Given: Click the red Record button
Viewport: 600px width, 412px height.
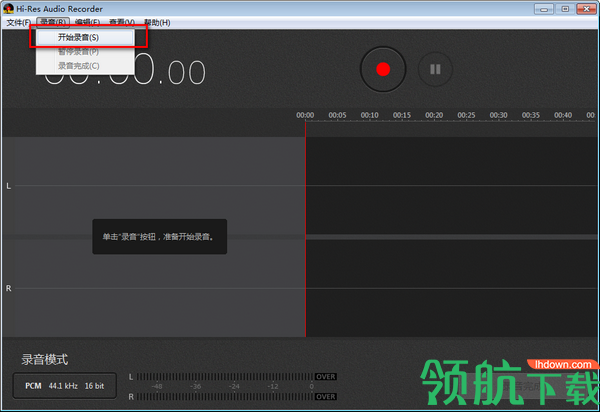Looking at the screenshot, I should (383, 69).
